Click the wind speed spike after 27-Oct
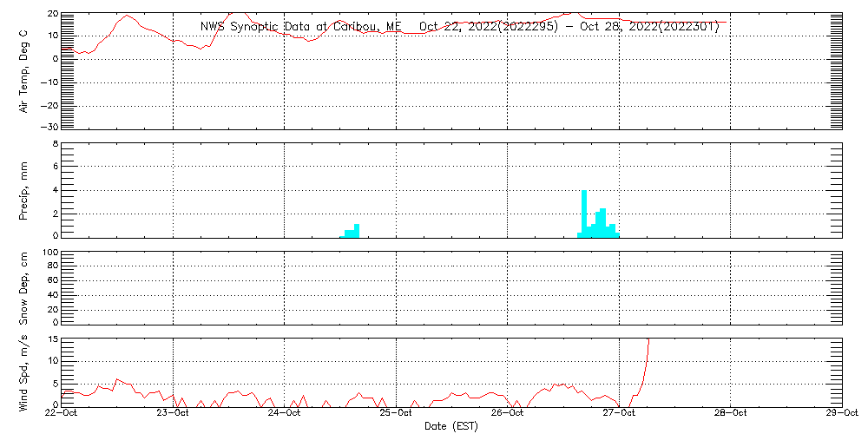Image resolution: width=868 pixels, height=434 pixels. click(x=645, y=365)
